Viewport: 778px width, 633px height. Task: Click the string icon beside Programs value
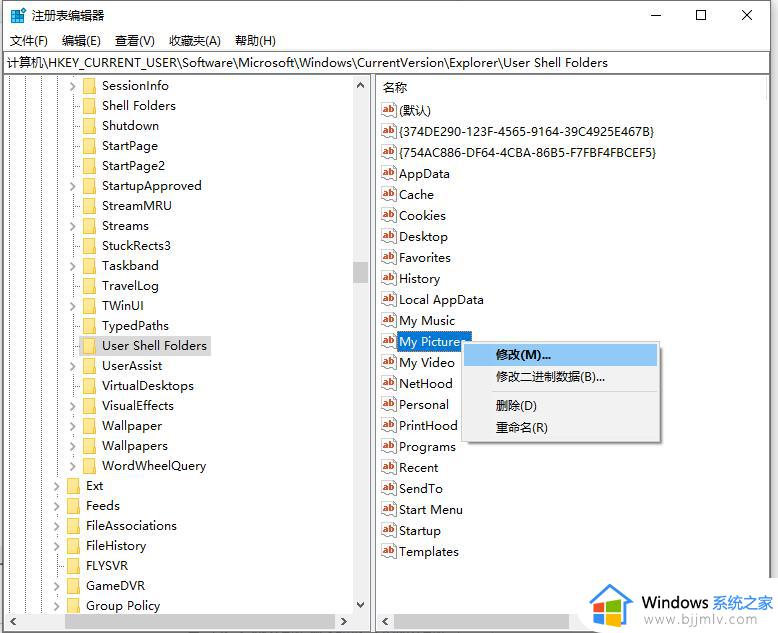pyautogui.click(x=389, y=445)
